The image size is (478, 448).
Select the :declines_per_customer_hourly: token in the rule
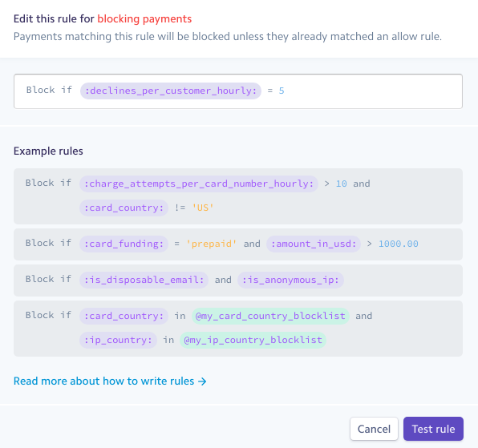coord(171,91)
